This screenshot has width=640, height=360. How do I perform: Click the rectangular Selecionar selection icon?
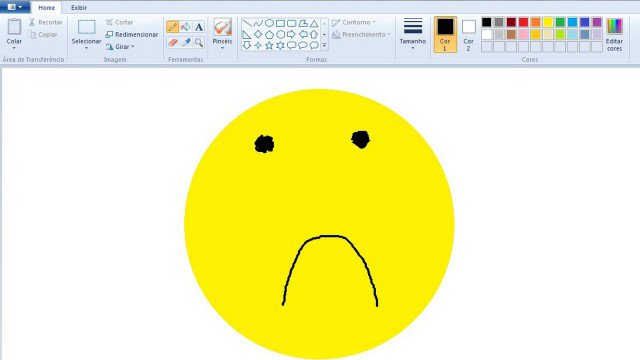(x=87, y=27)
